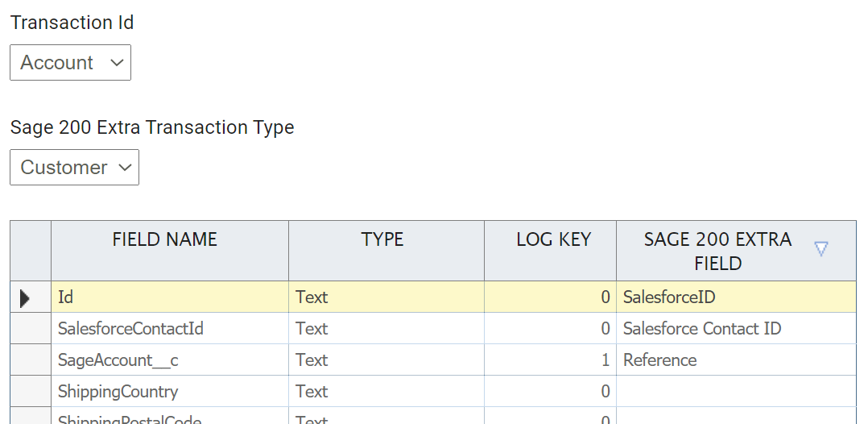Select the ShippingCountry field cell
This screenshot has width=868, height=424.
click(x=169, y=392)
